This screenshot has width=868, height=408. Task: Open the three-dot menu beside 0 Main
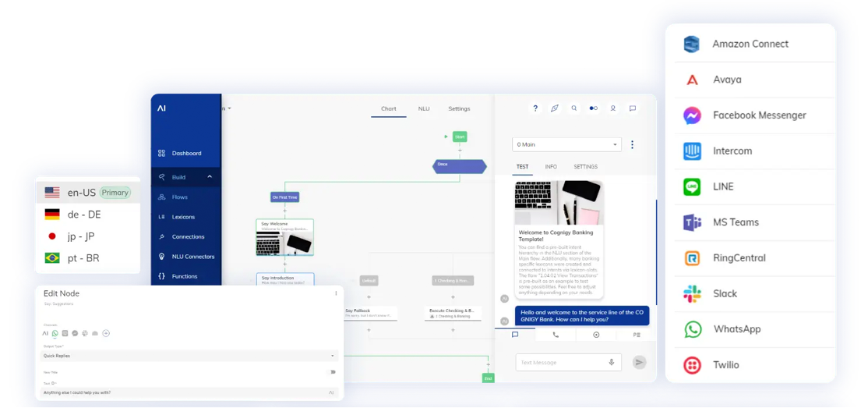coord(632,144)
